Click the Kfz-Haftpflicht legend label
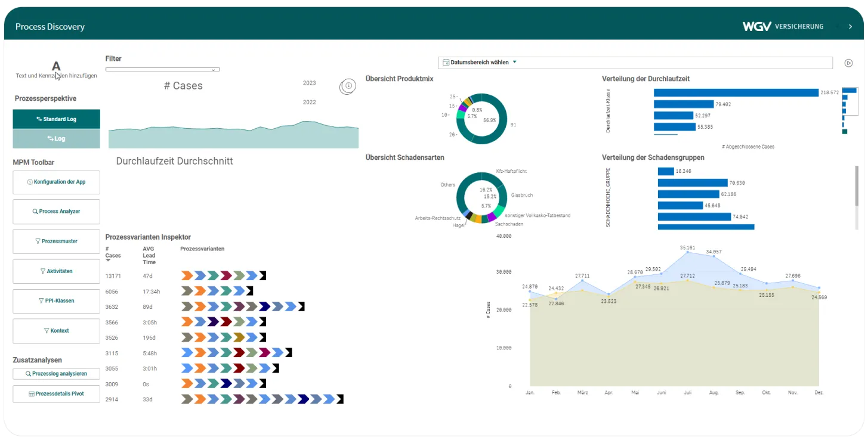868x443 pixels. pyautogui.click(x=511, y=171)
